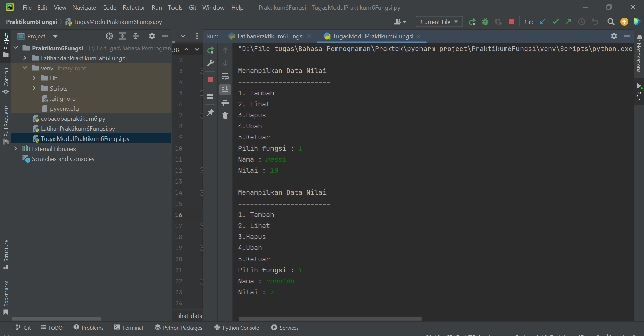Stop the running Python process
Image resolution: width=644 pixels, height=336 pixels.
pyautogui.click(x=210, y=80)
